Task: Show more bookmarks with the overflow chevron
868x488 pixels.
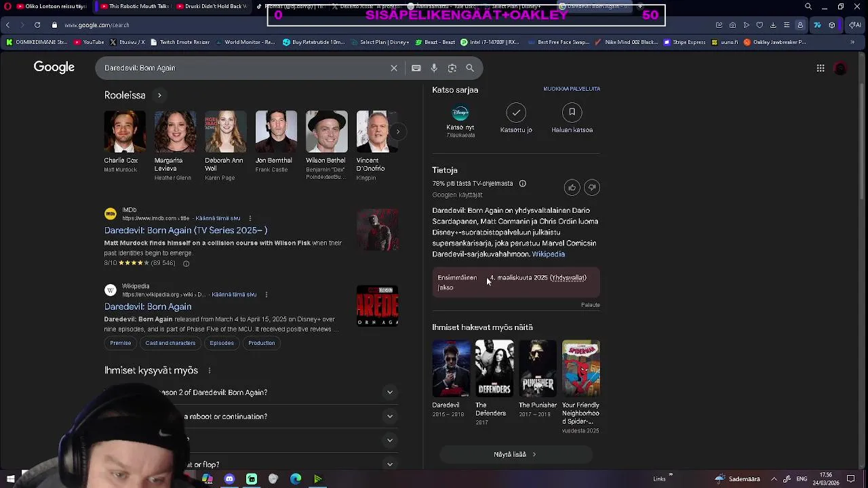Action: coord(852,42)
